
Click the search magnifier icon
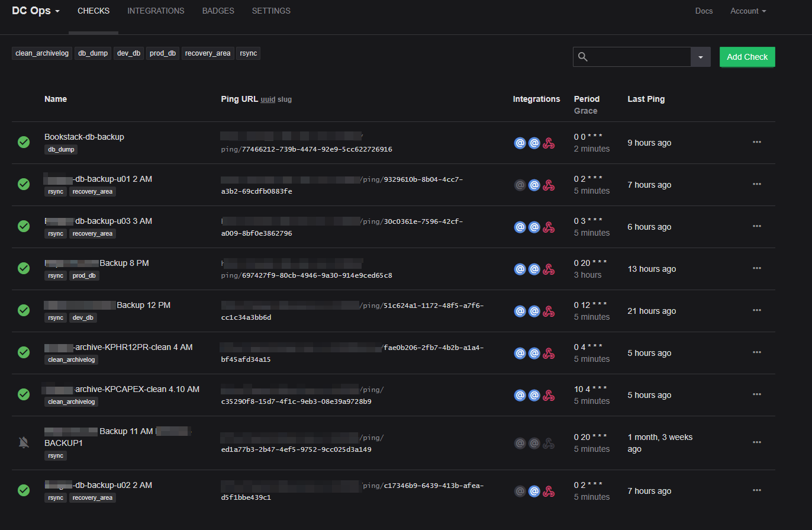click(583, 57)
